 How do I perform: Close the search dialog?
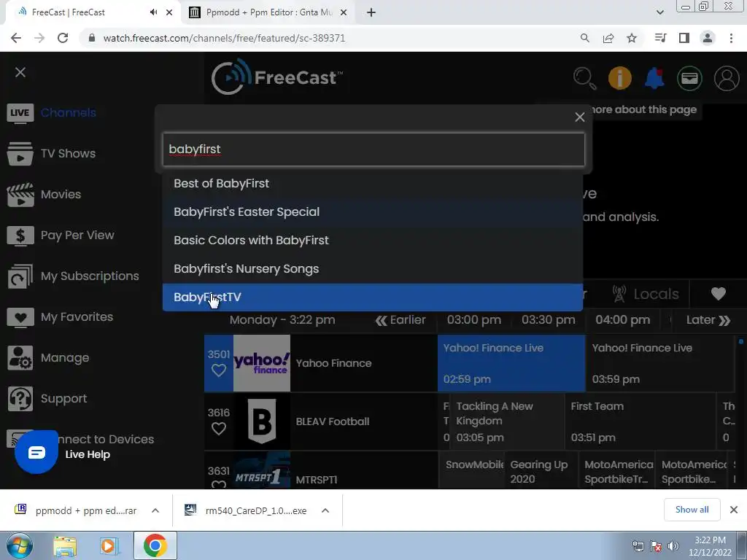579,117
